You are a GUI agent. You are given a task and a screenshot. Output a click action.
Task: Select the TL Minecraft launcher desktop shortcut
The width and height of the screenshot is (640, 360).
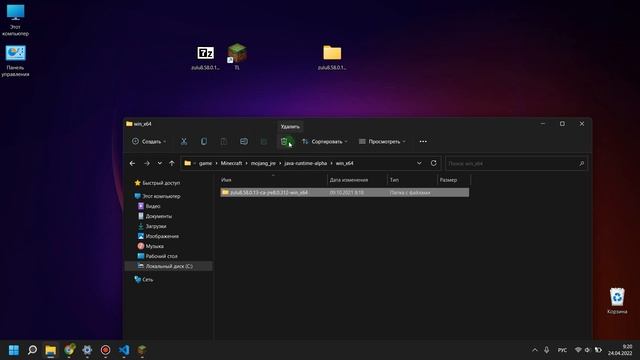pyautogui.click(x=237, y=56)
